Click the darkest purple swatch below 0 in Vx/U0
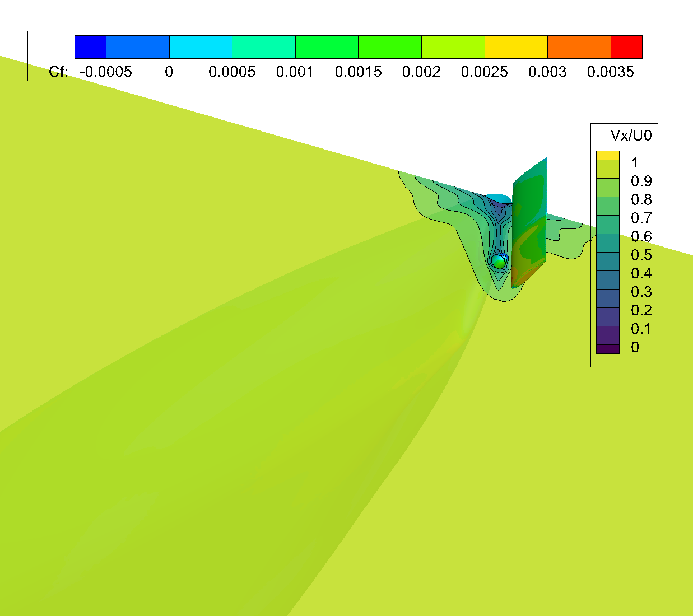Image resolution: width=693 pixels, height=616 pixels. (x=608, y=349)
